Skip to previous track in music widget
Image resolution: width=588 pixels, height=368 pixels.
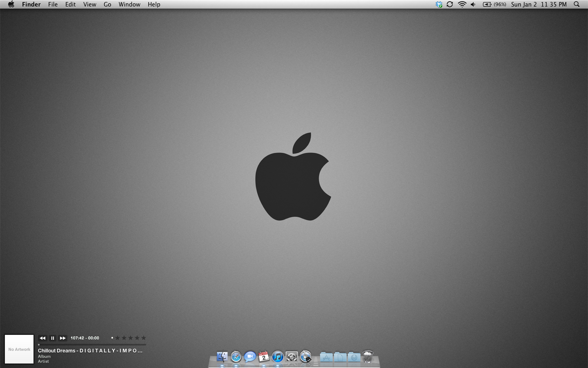(42, 338)
